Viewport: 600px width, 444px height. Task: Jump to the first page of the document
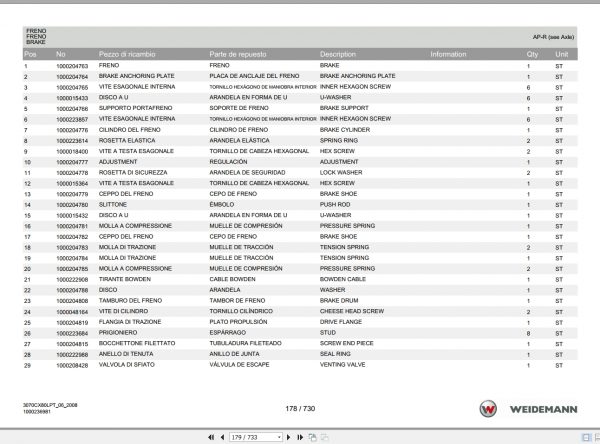[x=211, y=437]
